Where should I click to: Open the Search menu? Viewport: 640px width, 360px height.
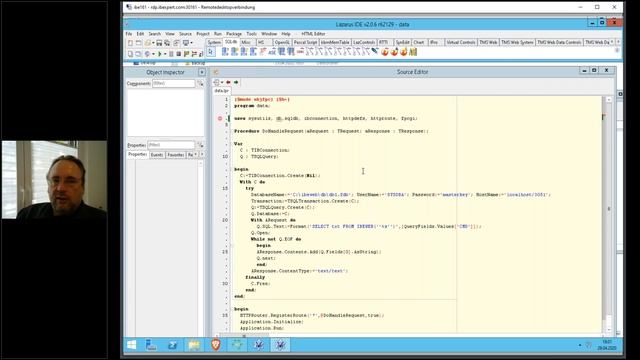pyautogui.click(x=154, y=33)
